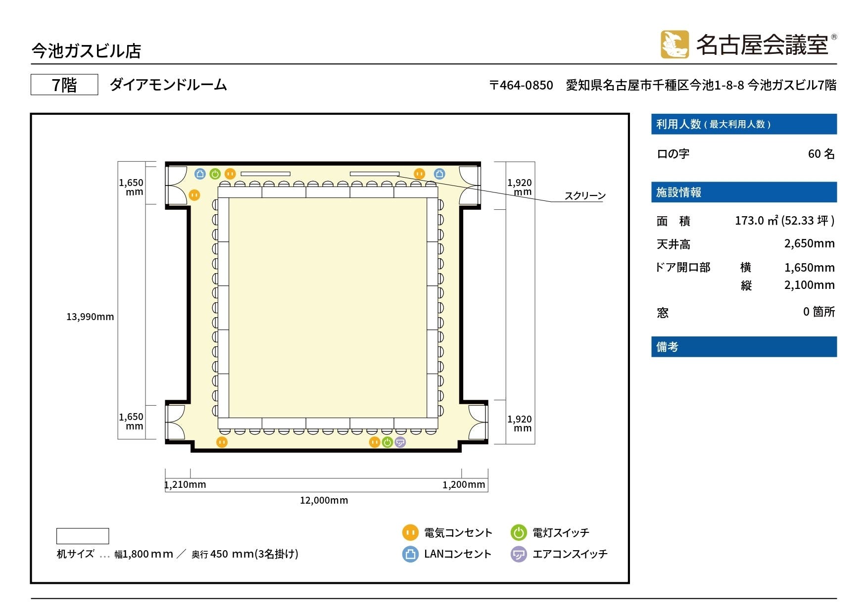Click the purple エアコンスイッチ icon in the legend
Viewport: 868px width, 614px height.
(x=520, y=554)
